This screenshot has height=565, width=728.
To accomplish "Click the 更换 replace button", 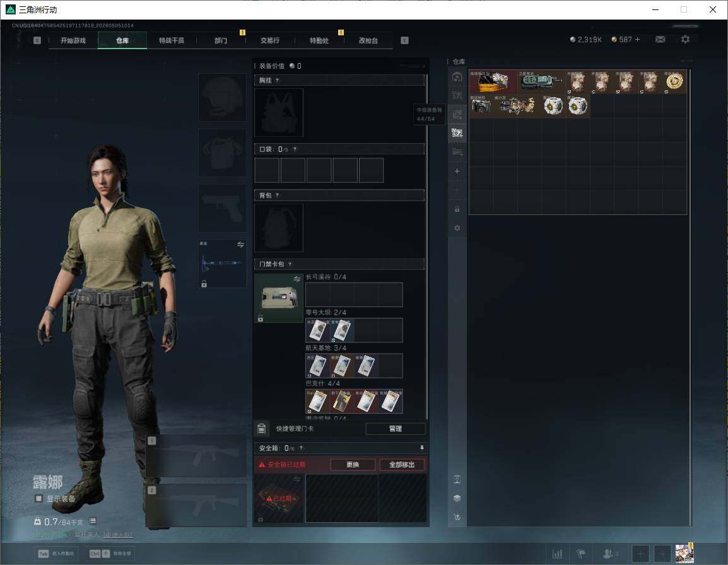I will [353, 465].
